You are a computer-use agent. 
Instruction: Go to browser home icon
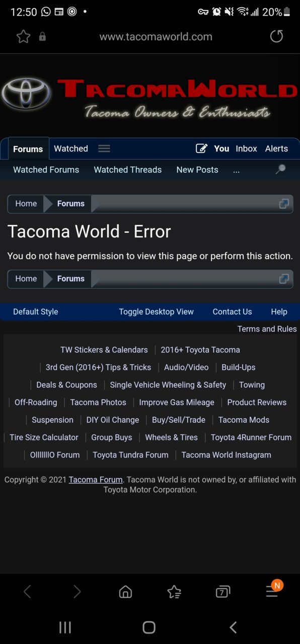(125, 592)
